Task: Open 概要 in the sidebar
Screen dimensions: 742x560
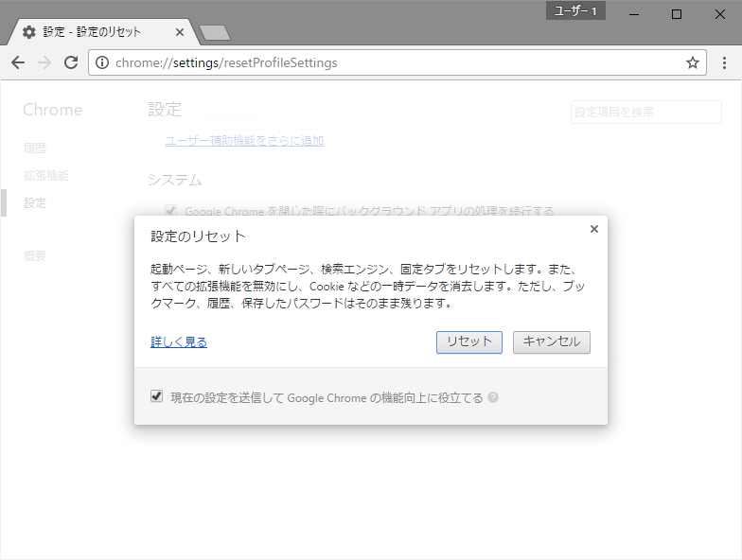Action: pos(35,255)
